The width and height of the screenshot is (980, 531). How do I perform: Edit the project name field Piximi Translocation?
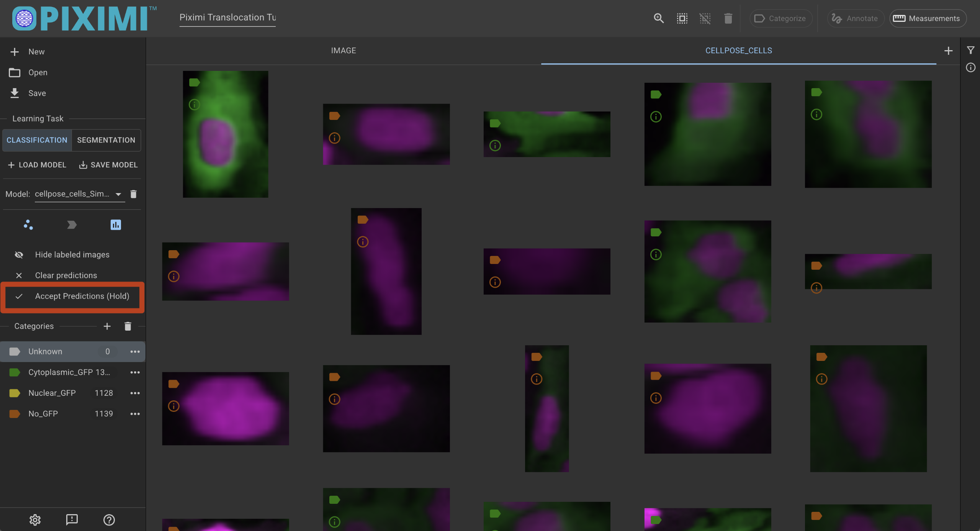tap(227, 18)
